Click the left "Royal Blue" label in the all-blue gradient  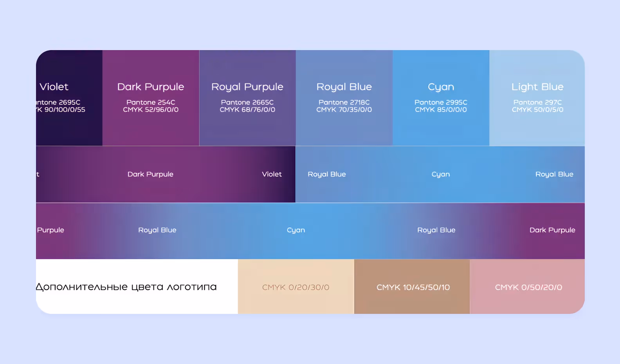tap(327, 174)
